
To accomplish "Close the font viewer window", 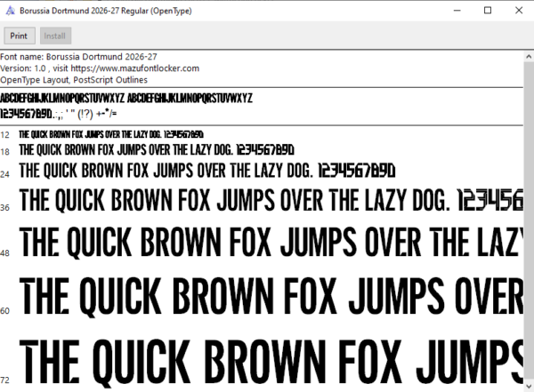I will (519, 11).
